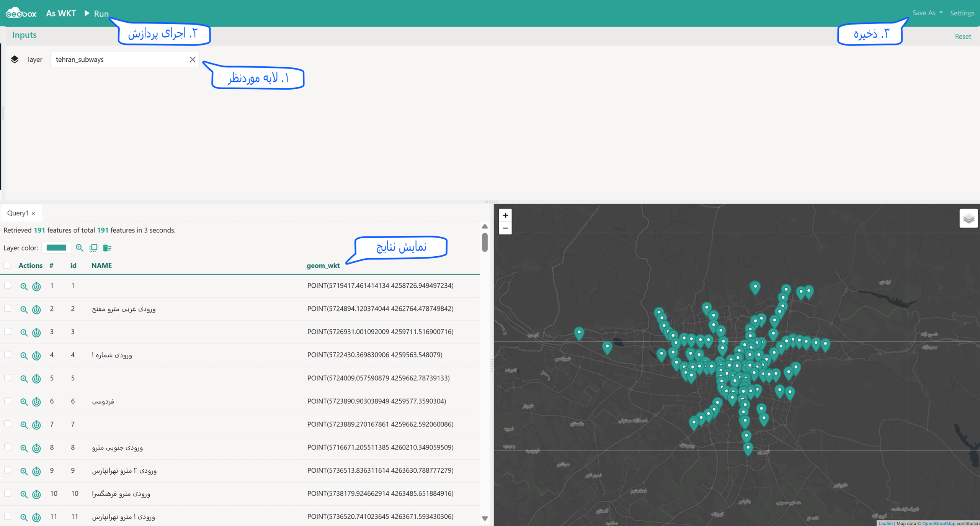The image size is (980, 526).
Task: Zoom to feature in row 5
Action: pos(24,379)
